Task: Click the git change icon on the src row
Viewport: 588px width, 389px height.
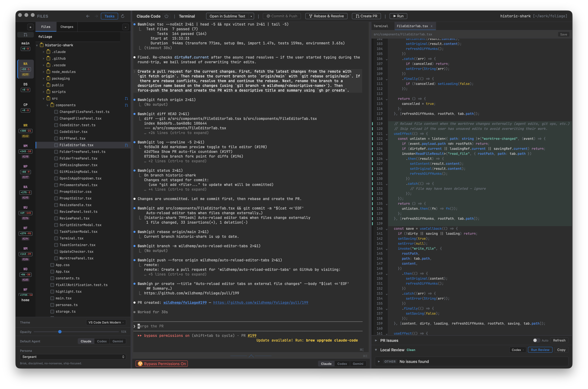Action: (126, 98)
